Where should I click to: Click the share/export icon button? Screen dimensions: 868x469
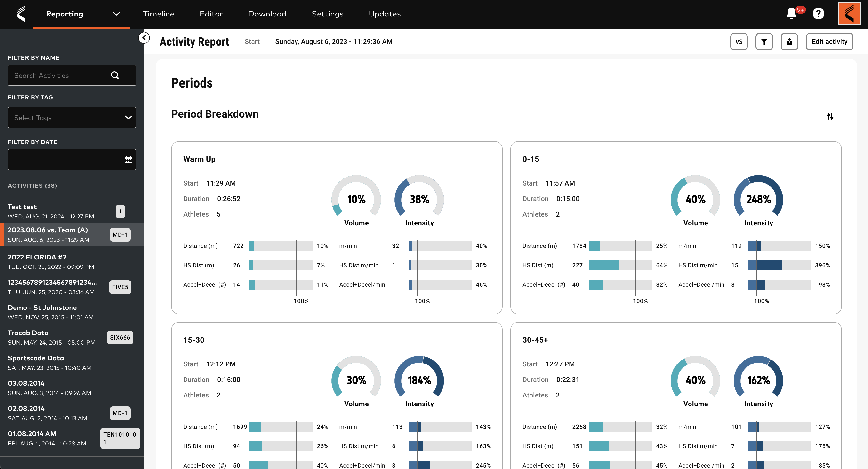[789, 42]
